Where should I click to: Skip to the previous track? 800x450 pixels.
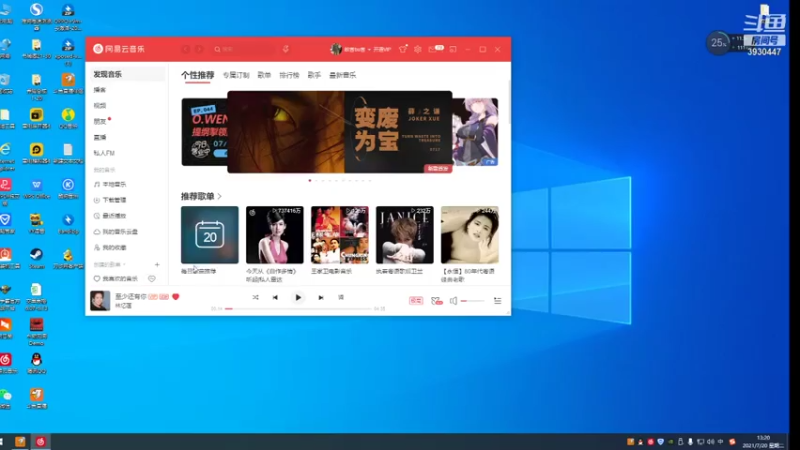[275, 297]
